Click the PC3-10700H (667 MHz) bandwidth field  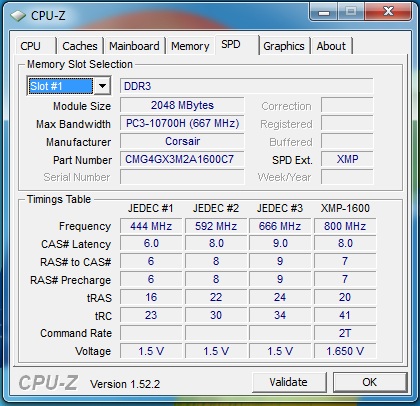182,123
